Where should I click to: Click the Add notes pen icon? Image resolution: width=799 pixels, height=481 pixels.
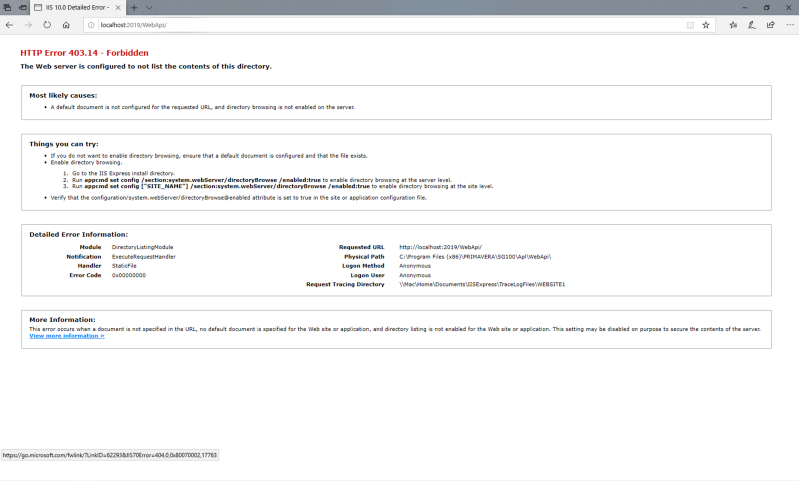tap(751, 25)
